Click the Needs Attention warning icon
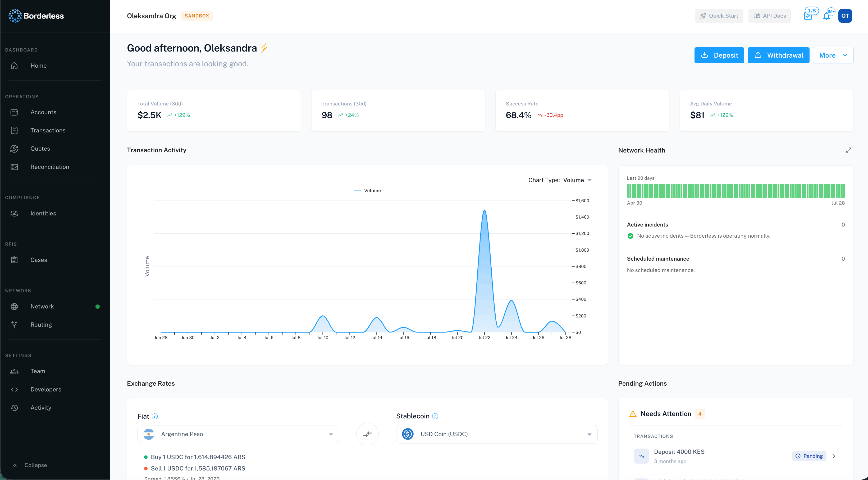 pyautogui.click(x=632, y=414)
